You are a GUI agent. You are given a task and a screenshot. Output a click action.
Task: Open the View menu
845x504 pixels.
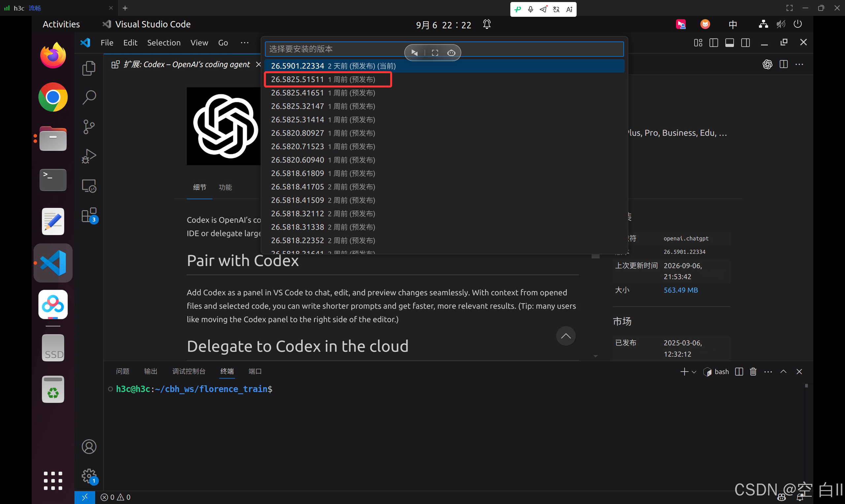199,43
